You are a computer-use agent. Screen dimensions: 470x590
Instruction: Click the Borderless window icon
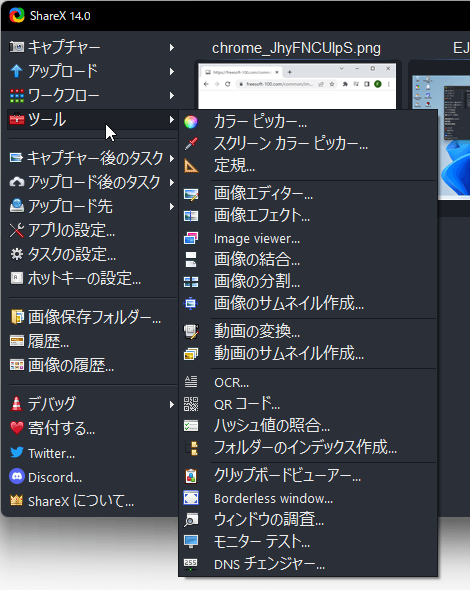191,498
